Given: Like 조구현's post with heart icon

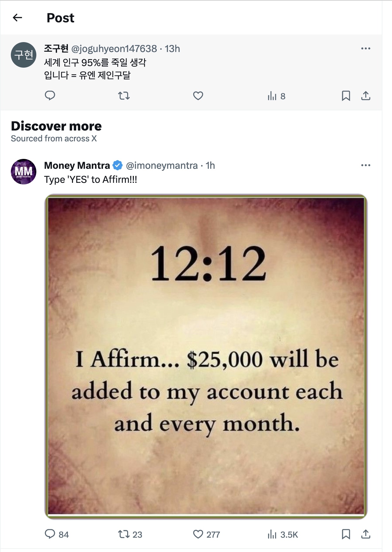Looking at the screenshot, I should coord(198,96).
